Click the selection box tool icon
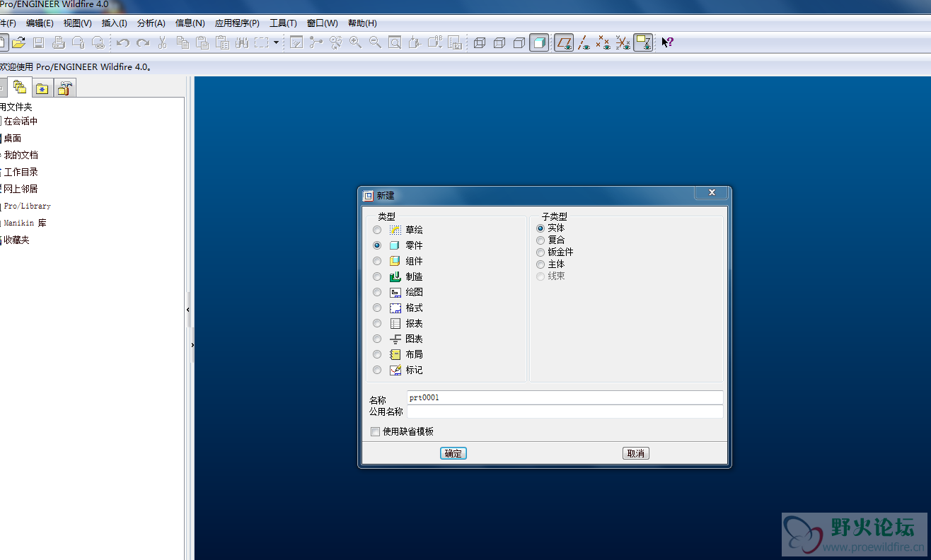The width and height of the screenshot is (931, 560). click(x=262, y=42)
